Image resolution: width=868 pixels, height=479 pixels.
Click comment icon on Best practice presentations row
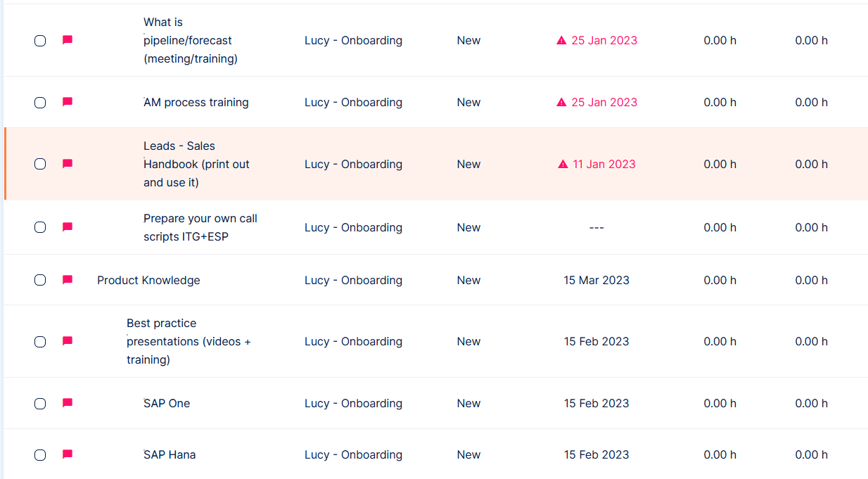[68, 341]
